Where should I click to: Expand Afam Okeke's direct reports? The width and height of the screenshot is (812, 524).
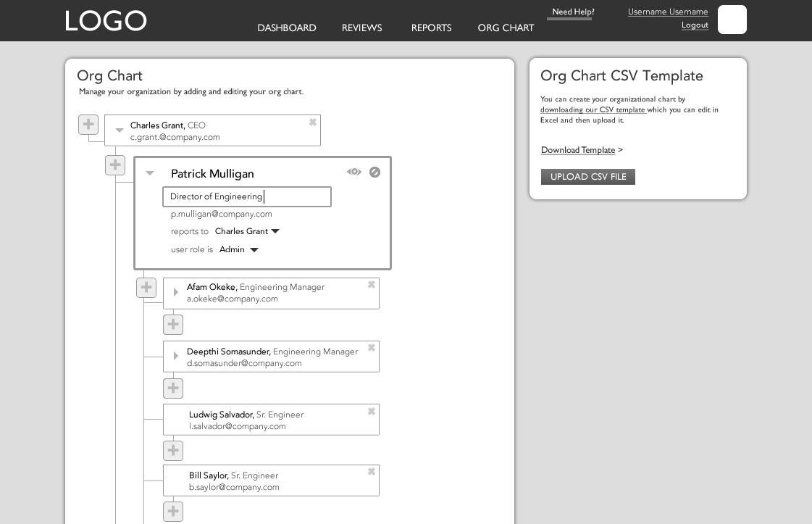click(175, 292)
